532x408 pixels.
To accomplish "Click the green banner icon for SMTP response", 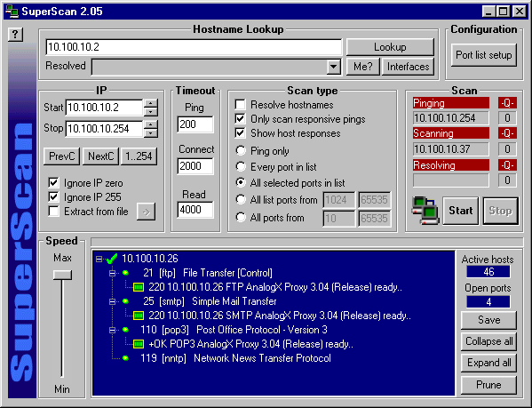I will (x=139, y=316).
